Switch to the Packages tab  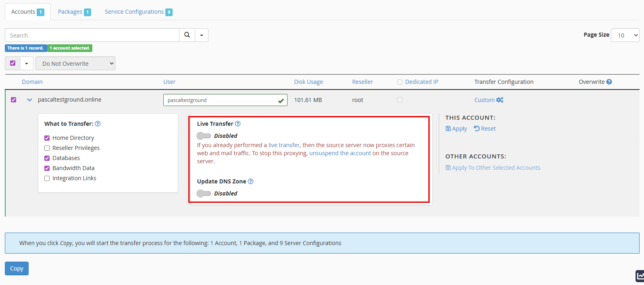tap(74, 12)
